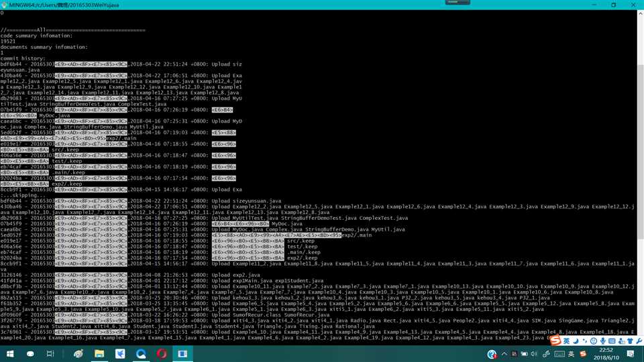Toggle Chinese/English mode on the Sogou bar
Image resolution: width=644 pixels, height=362 pixels.
click(566, 341)
